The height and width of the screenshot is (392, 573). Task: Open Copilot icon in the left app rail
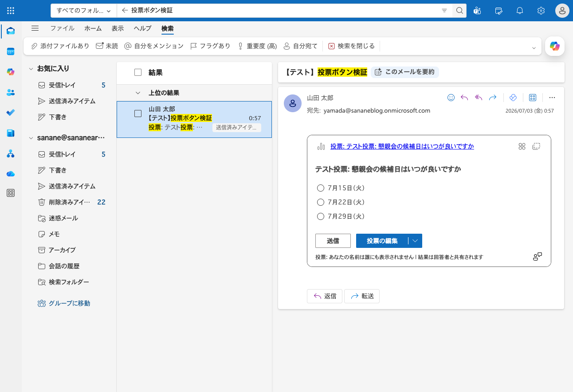[11, 72]
